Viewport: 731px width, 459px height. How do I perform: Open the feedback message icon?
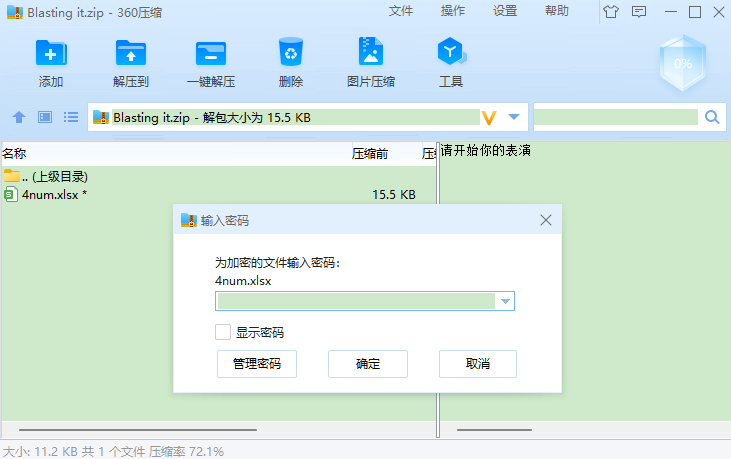tap(639, 12)
